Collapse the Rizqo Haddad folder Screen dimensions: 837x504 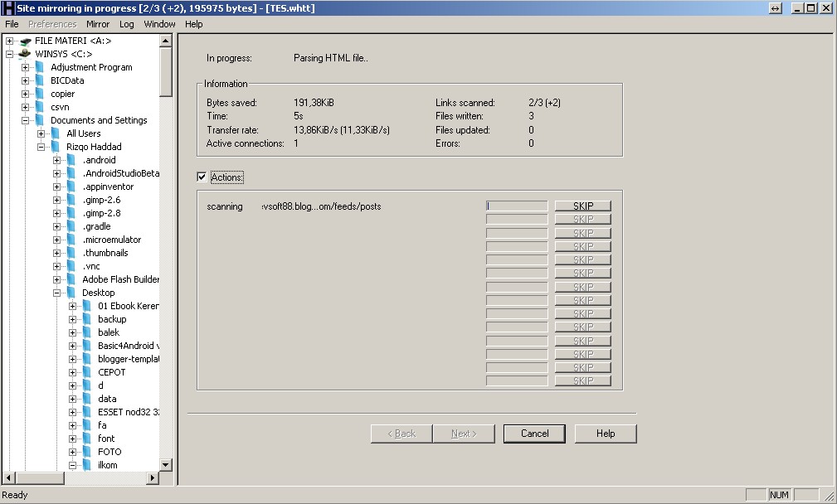click(x=41, y=147)
